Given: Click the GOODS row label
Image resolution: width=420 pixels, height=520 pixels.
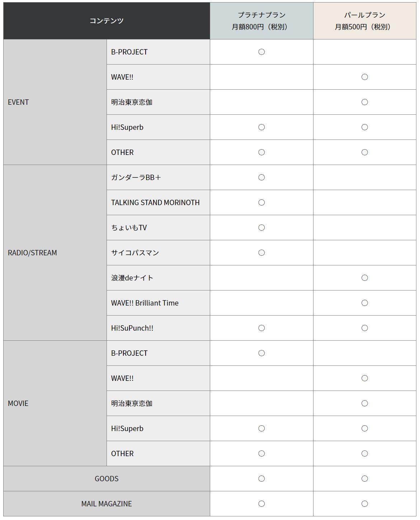Looking at the screenshot, I should pos(107,479).
